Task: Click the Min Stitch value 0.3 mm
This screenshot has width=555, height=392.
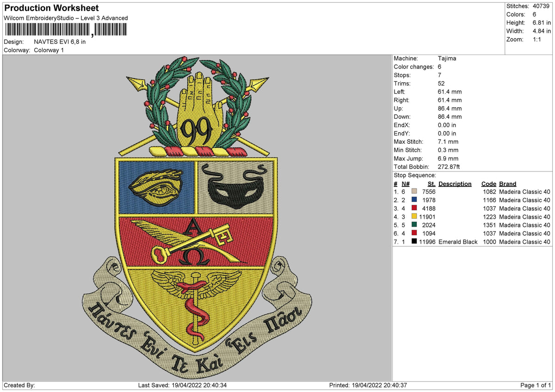Action: 448,150
